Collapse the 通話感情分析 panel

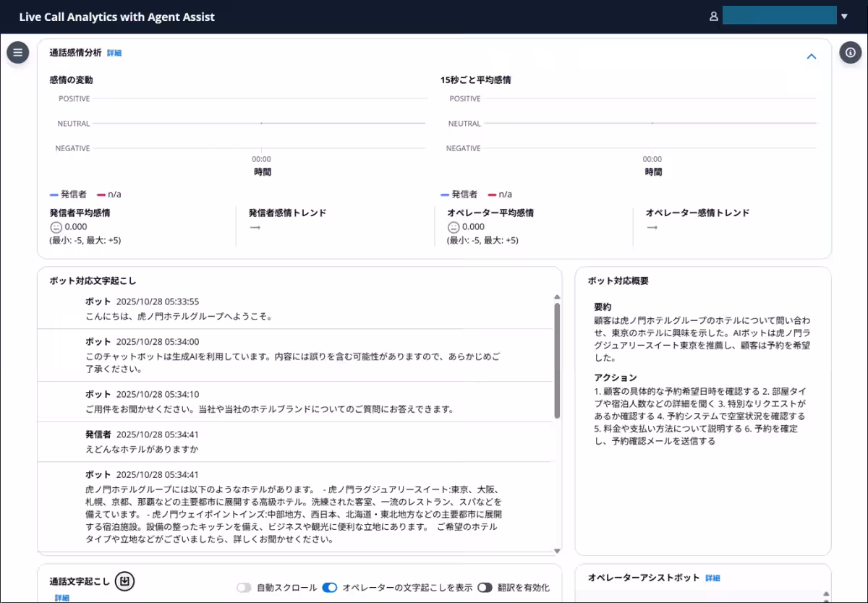812,56
